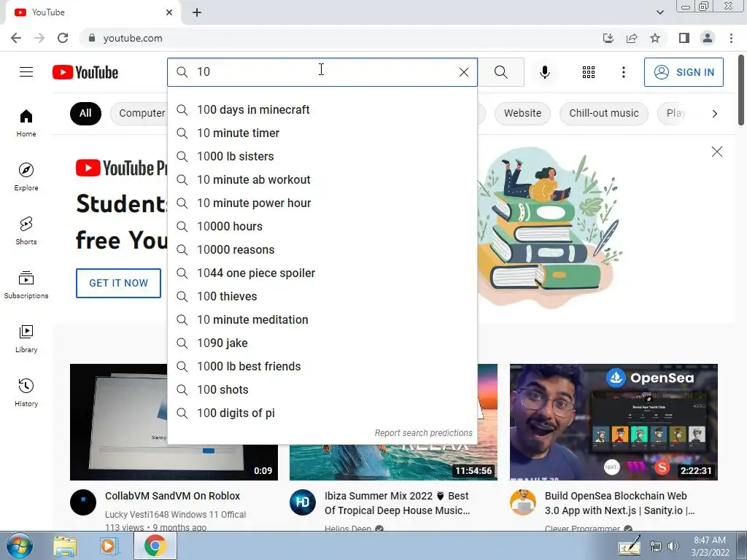Open the Windows Start menu
The width and height of the screenshot is (747, 560).
(x=20, y=545)
